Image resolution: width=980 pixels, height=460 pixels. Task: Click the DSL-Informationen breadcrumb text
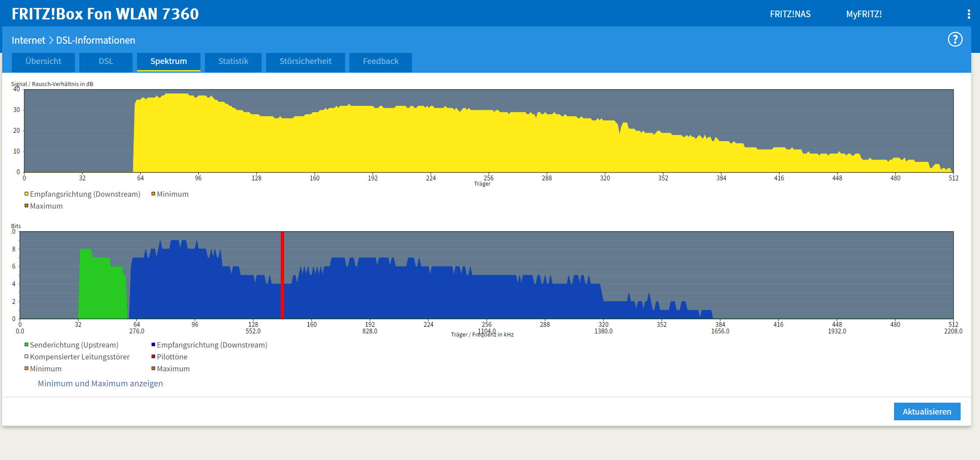[x=96, y=40]
